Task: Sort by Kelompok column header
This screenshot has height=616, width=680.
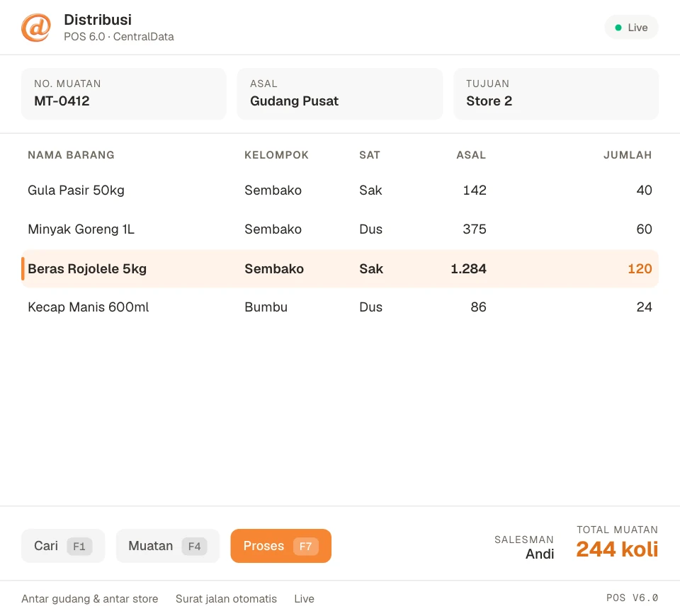Action: tap(277, 155)
